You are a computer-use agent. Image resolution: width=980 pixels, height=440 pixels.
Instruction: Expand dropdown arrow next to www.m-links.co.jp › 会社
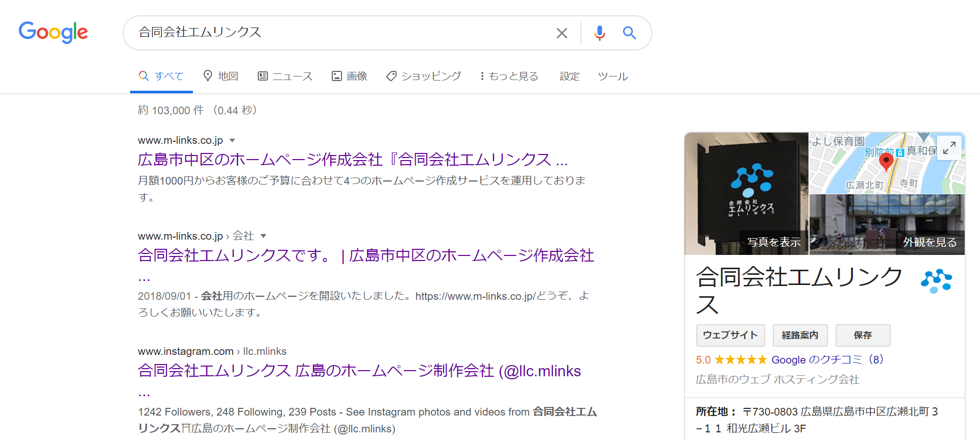(x=263, y=236)
